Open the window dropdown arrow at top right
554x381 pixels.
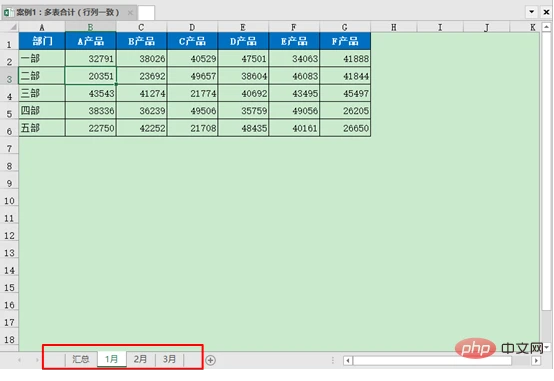click(531, 12)
